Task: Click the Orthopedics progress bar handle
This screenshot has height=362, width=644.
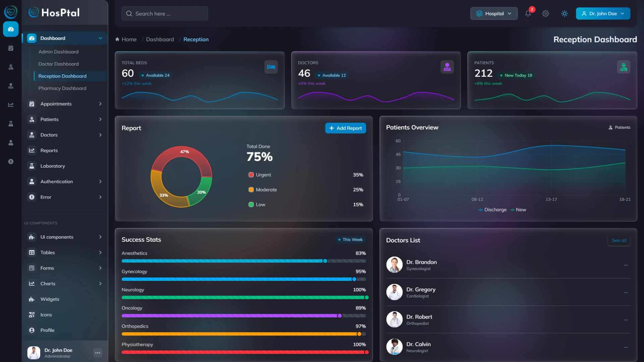Action: [359, 334]
